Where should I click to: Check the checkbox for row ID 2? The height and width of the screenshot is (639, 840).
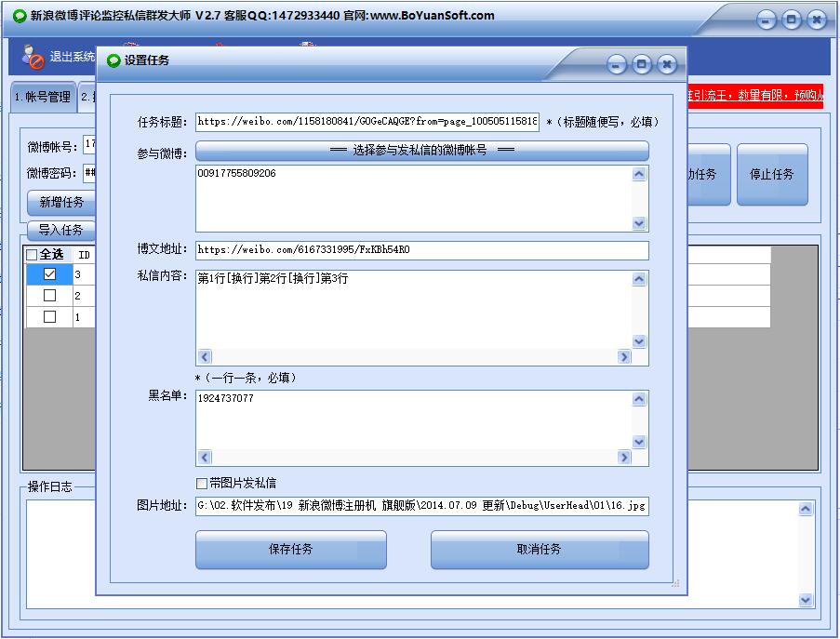(x=50, y=296)
